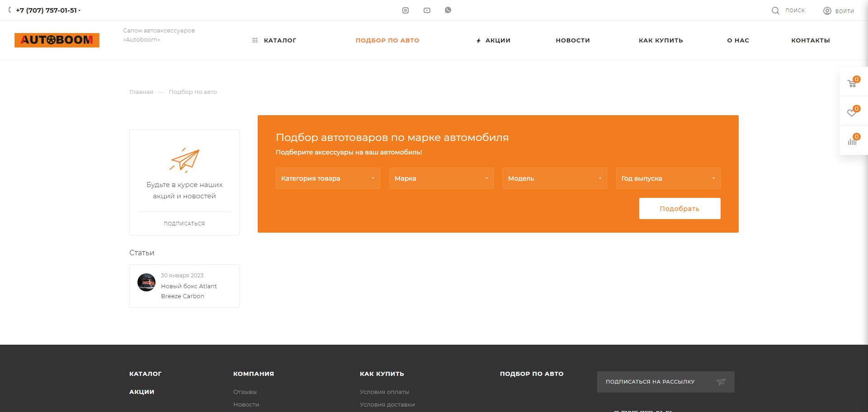
Task: Open the Акции menu item
Action: click(x=498, y=40)
